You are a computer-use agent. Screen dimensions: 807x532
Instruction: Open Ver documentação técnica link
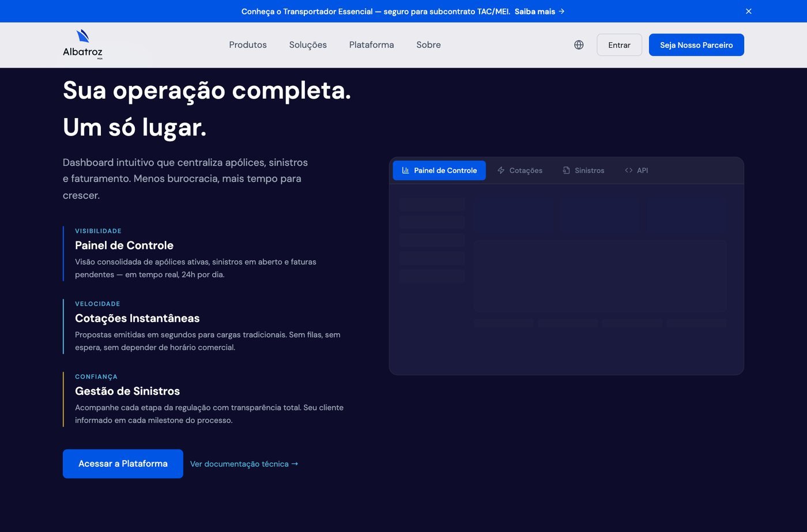tap(244, 464)
